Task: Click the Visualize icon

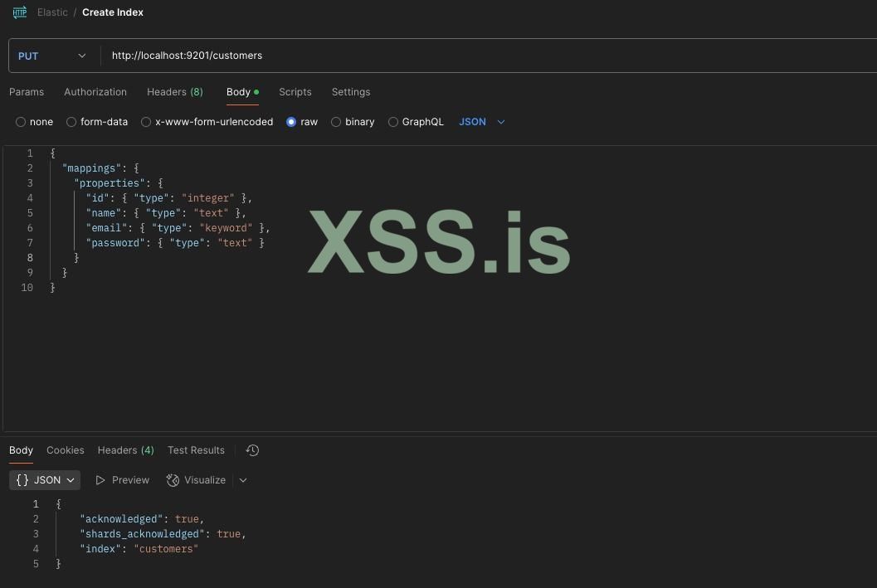Action: pyautogui.click(x=173, y=480)
